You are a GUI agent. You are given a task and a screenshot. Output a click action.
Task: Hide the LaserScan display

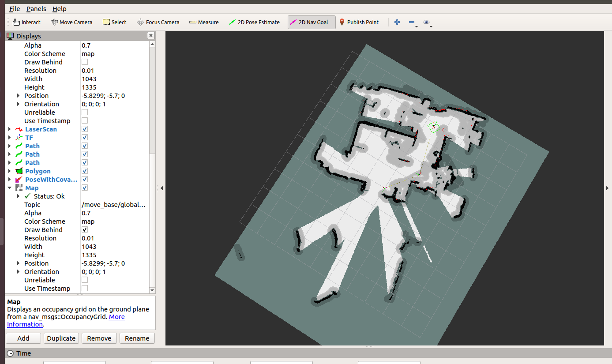[85, 129]
